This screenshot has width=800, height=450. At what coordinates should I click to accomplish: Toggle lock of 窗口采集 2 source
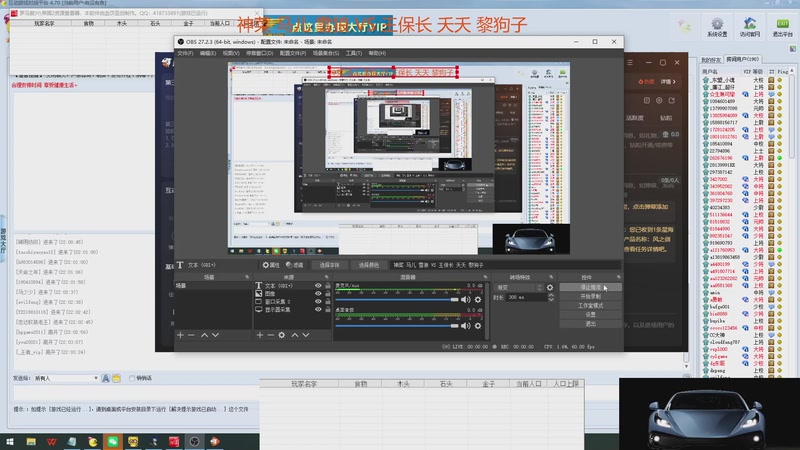coord(328,302)
